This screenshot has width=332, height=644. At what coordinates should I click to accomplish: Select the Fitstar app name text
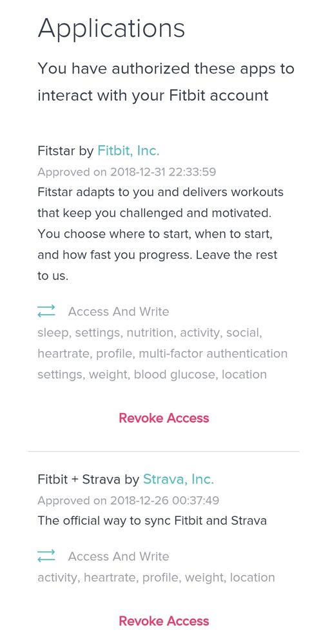57,151
